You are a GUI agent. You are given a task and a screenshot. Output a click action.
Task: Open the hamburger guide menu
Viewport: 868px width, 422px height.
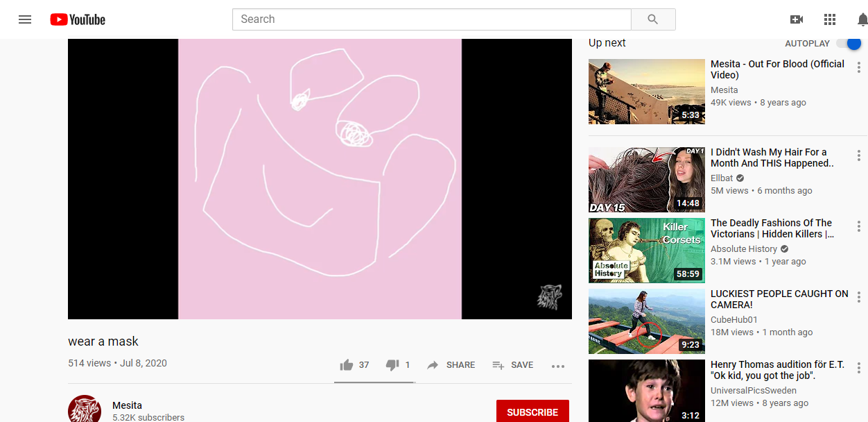click(25, 19)
